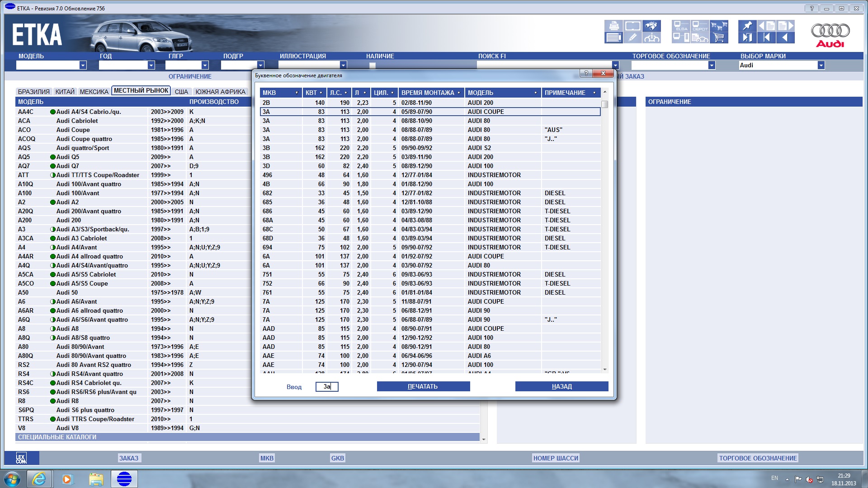Image resolution: width=868 pixels, height=488 pixels.
Task: Open the printer icon in toolbar
Action: [x=613, y=26]
